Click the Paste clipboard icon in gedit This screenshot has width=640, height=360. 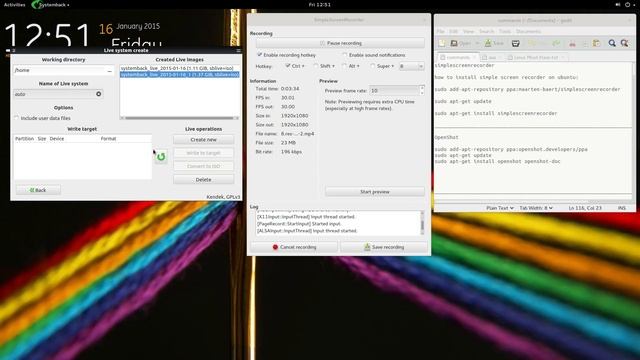coord(596,43)
